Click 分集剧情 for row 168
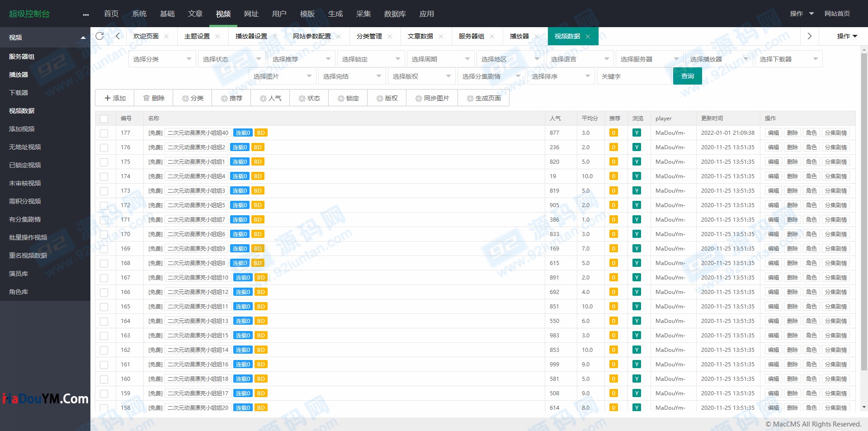Screen dimensions: 868x431 coord(836,263)
